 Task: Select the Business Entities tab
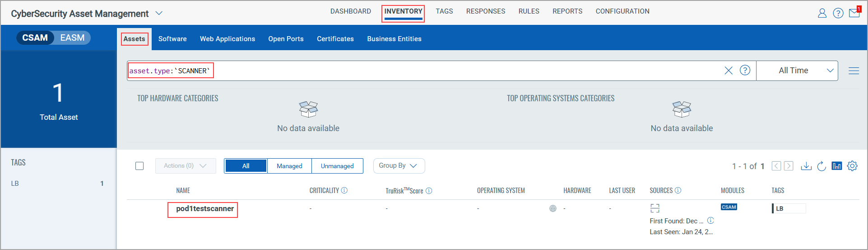pos(394,39)
